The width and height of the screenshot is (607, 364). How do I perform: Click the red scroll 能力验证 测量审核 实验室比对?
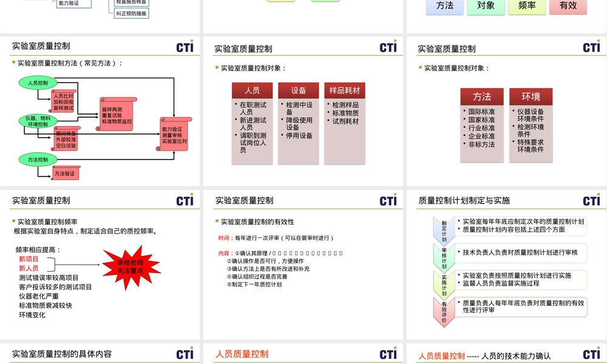174,135
